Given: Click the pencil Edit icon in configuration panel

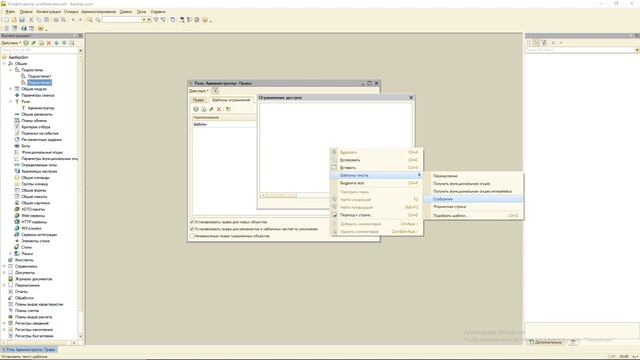Looking at the screenshot, I should pyautogui.click(x=34, y=43).
